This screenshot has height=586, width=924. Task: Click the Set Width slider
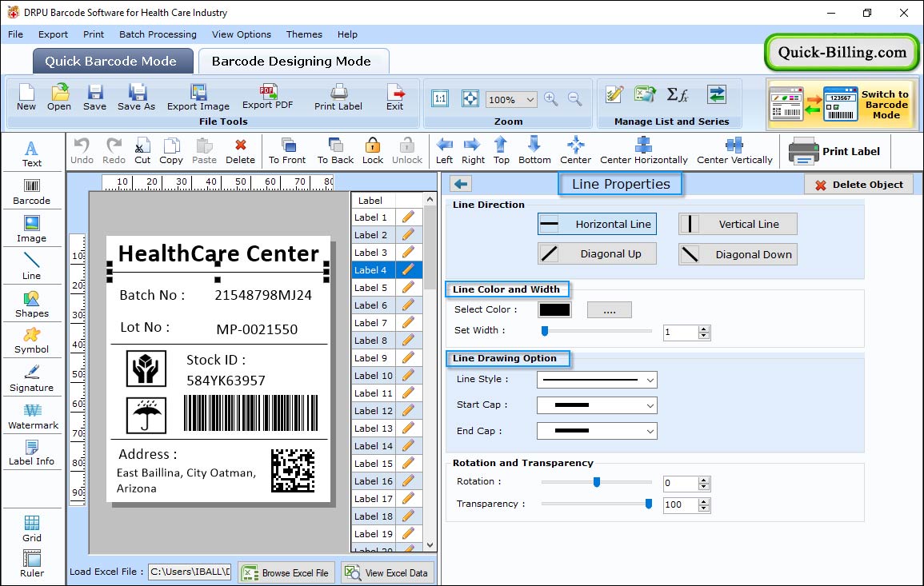pyautogui.click(x=596, y=331)
